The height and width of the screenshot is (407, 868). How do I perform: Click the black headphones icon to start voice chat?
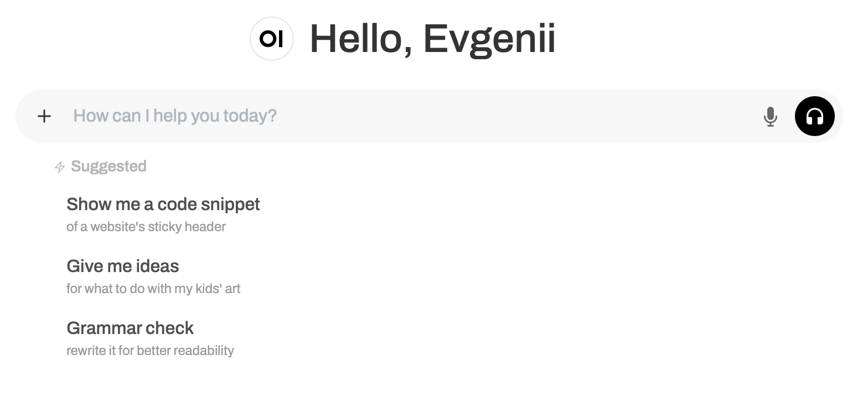[814, 116]
